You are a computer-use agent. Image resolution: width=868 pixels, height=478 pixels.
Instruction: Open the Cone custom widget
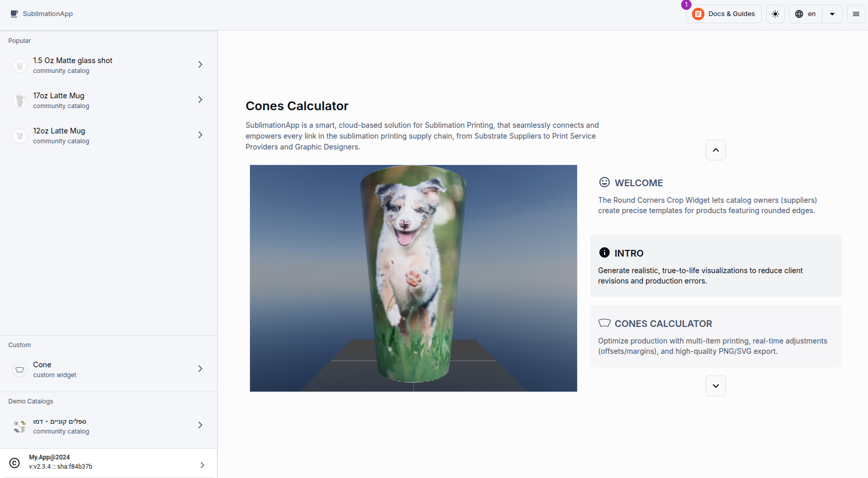pos(108,369)
